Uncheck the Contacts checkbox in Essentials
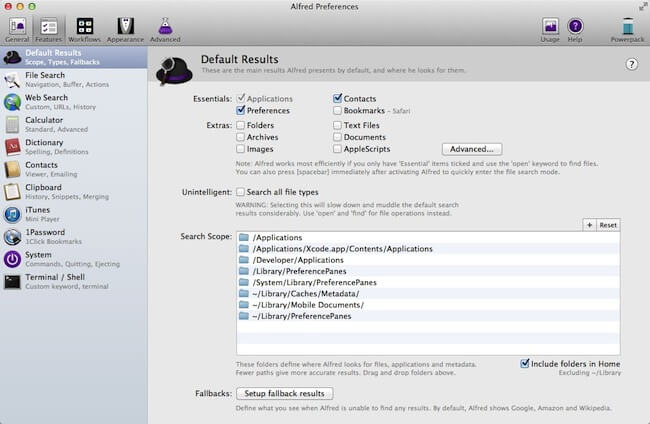The width and height of the screenshot is (650, 424). point(337,98)
